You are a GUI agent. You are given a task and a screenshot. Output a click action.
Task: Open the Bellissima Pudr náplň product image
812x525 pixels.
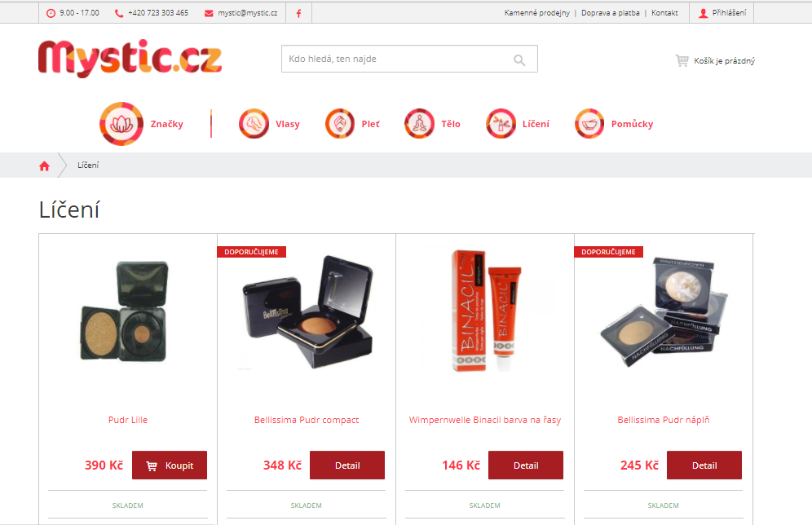pyautogui.click(x=664, y=312)
